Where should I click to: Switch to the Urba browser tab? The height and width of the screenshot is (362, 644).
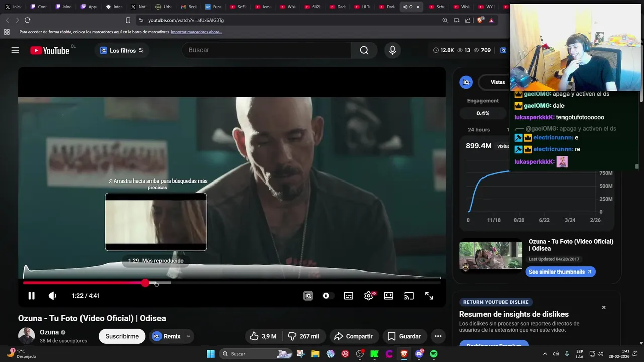pyautogui.click(x=164, y=7)
